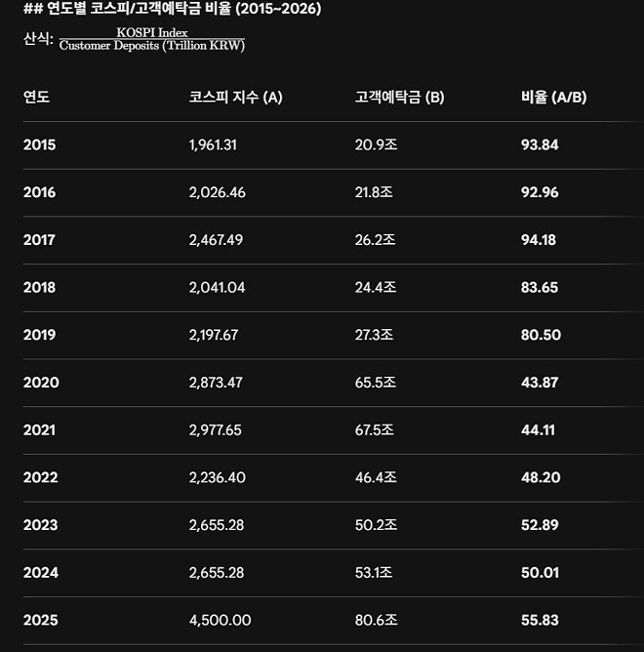The width and height of the screenshot is (644, 652).
Task: Click the 2023 year row label
Action: [40, 525]
